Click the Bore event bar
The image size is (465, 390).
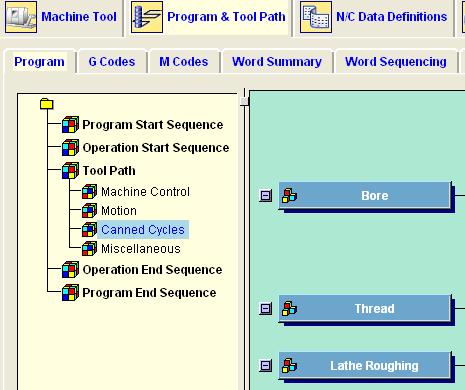click(365, 196)
